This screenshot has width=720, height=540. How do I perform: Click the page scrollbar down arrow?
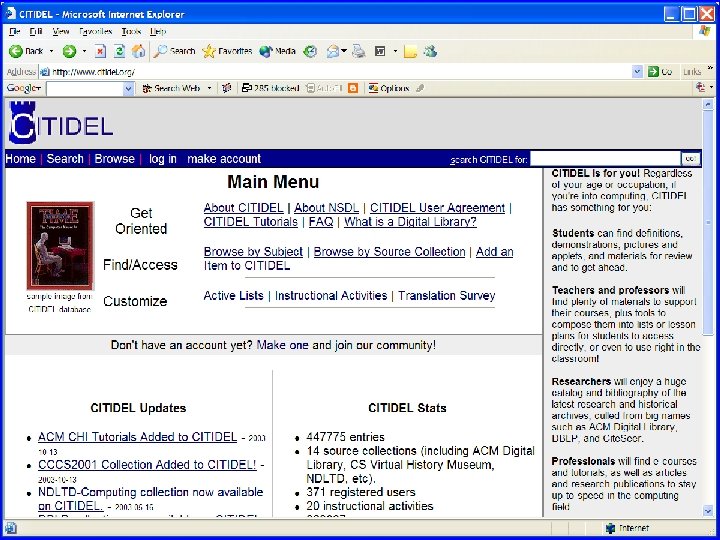pos(708,511)
